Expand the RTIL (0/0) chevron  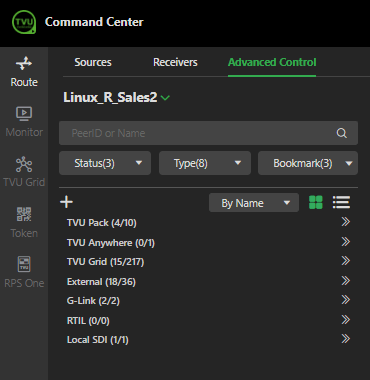[346, 320]
